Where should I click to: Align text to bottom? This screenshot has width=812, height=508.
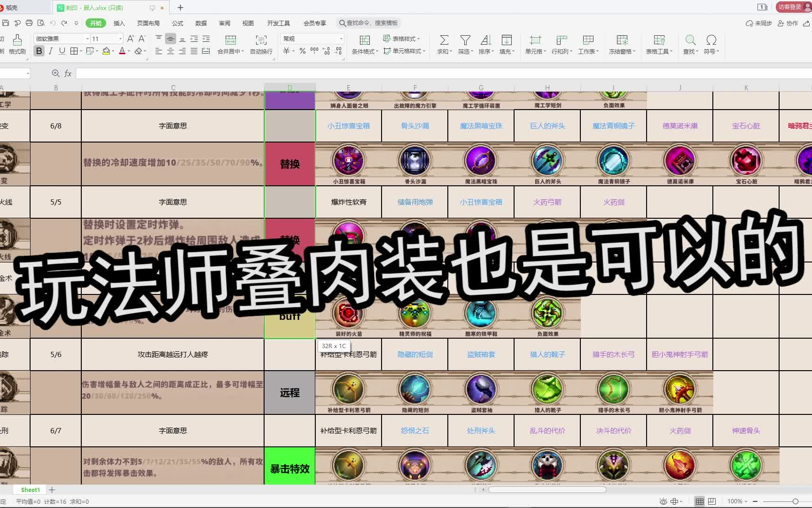pyautogui.click(x=182, y=39)
